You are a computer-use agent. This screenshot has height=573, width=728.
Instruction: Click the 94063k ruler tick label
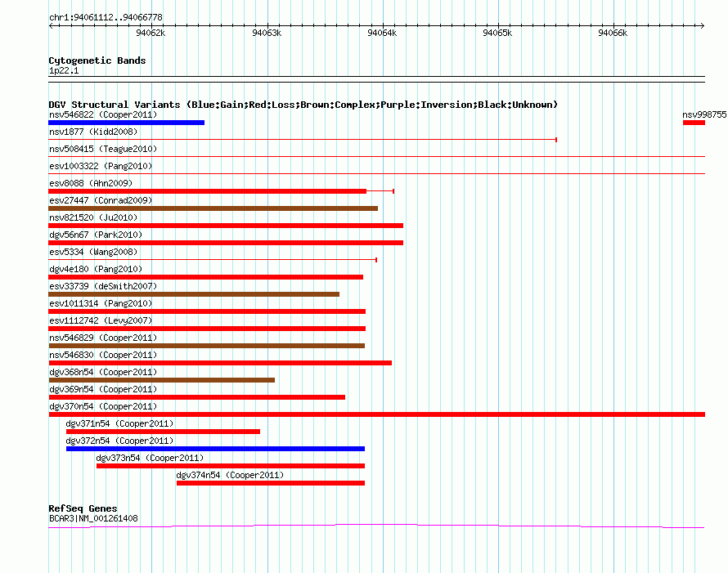click(x=267, y=33)
